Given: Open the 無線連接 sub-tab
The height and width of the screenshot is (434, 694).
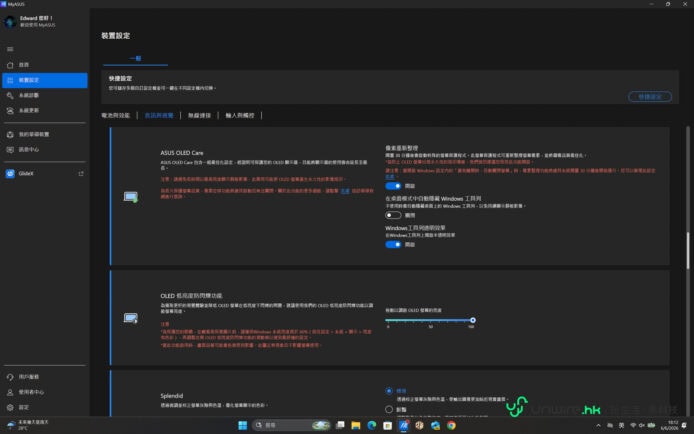Looking at the screenshot, I should click(x=199, y=115).
